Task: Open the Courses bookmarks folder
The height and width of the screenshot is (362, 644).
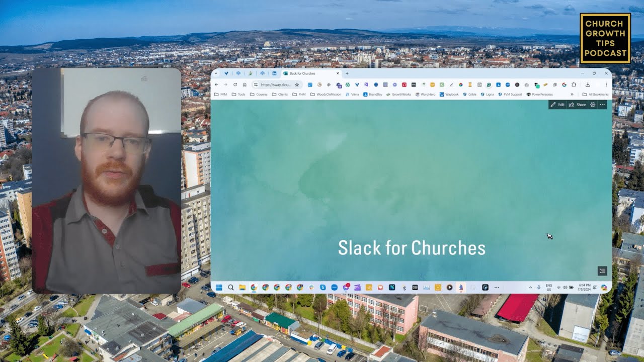Action: tap(259, 94)
